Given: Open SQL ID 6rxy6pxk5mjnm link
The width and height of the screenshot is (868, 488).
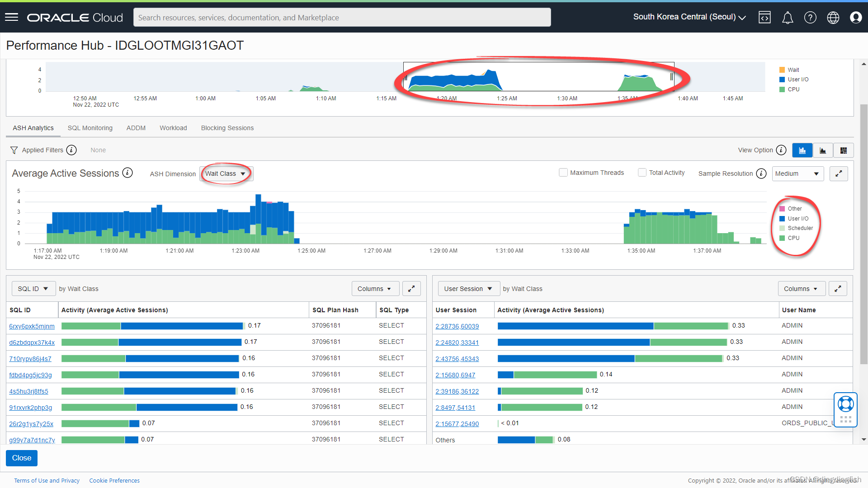Looking at the screenshot, I should (32, 326).
